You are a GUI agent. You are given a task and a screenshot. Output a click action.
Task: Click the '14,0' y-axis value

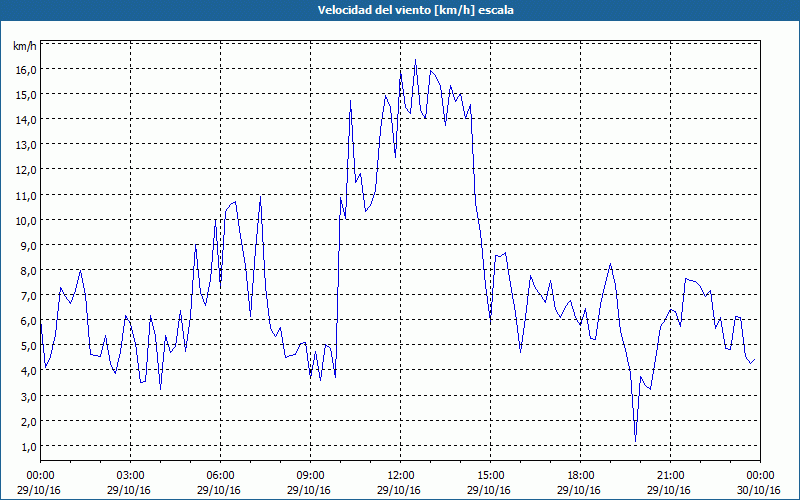tap(26, 120)
